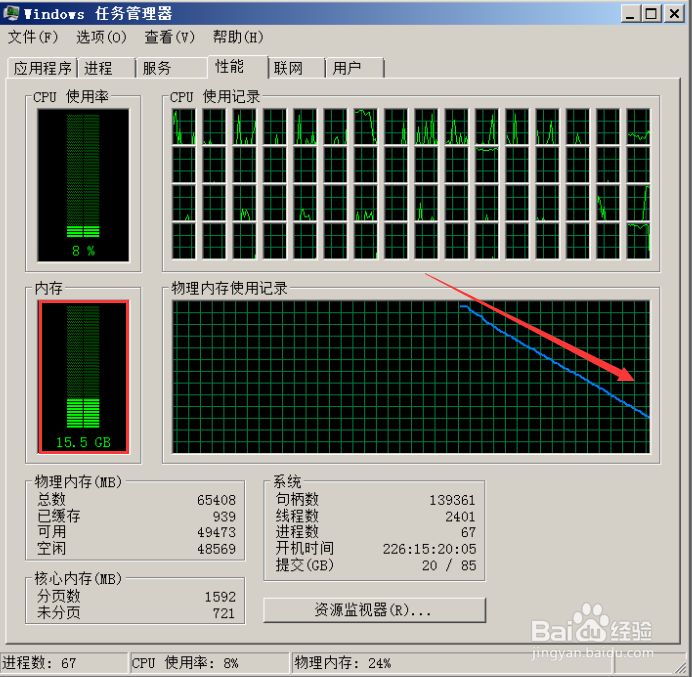
Task: Click the Task Manager title bar icon
Action: point(11,13)
